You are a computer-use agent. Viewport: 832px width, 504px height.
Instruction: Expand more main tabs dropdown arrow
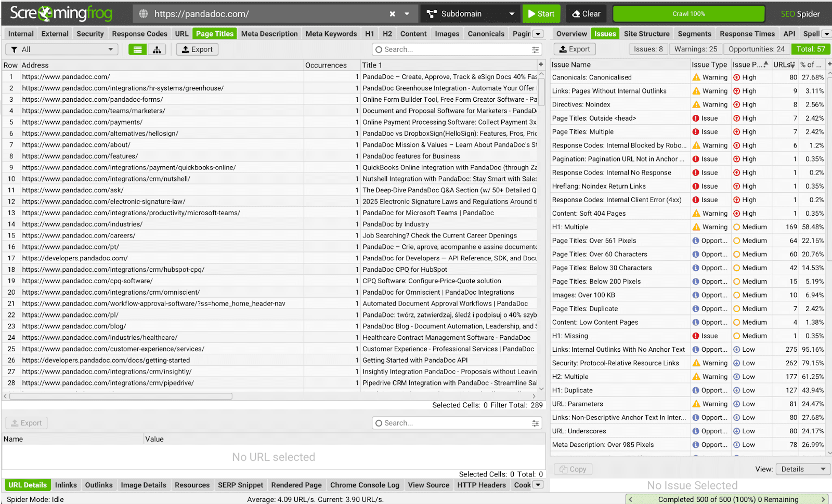[538, 34]
